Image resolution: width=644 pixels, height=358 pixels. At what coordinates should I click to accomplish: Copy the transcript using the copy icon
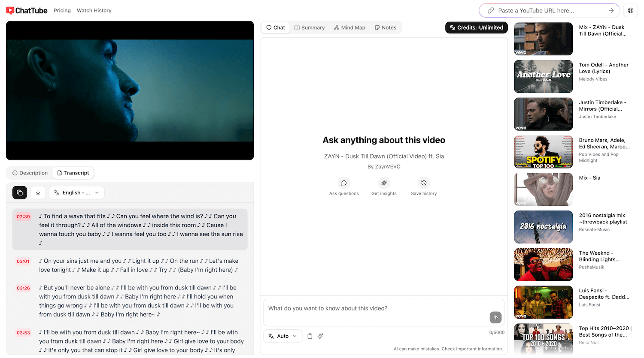tap(19, 193)
